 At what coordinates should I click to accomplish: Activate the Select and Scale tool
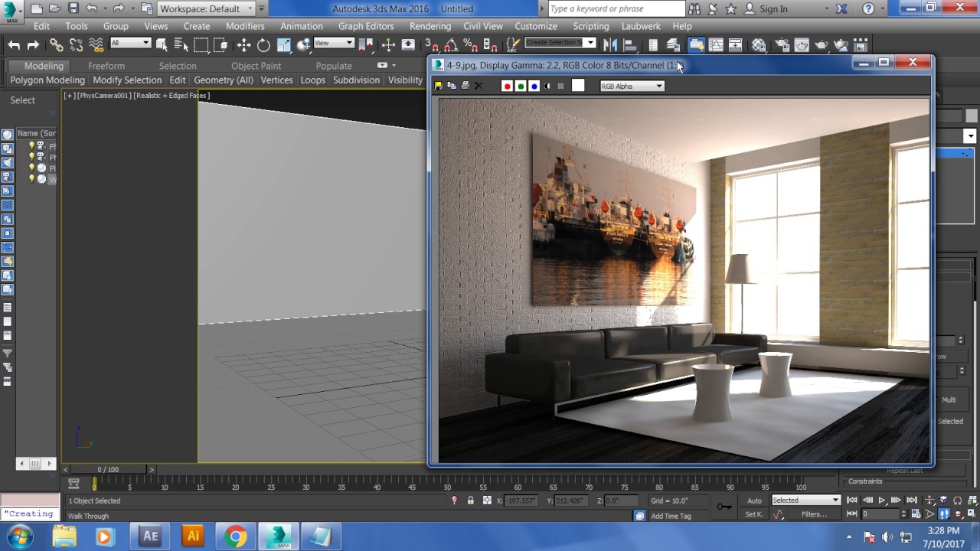tap(283, 45)
